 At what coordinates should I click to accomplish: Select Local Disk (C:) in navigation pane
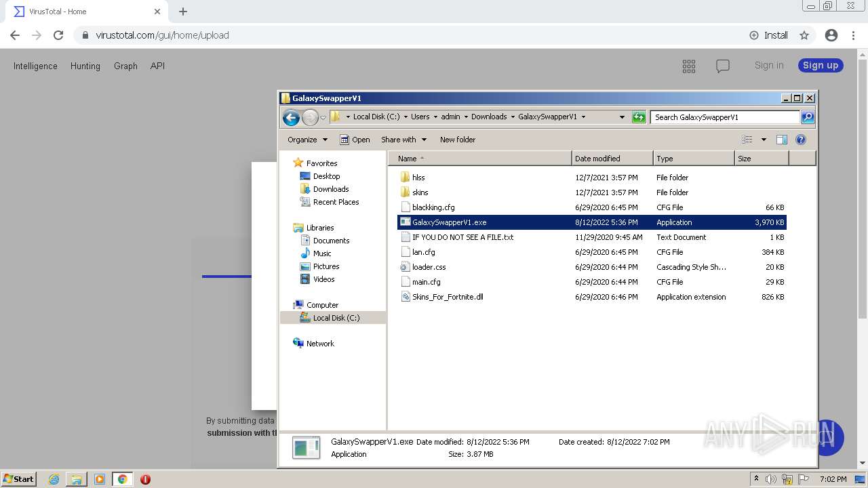click(x=333, y=318)
